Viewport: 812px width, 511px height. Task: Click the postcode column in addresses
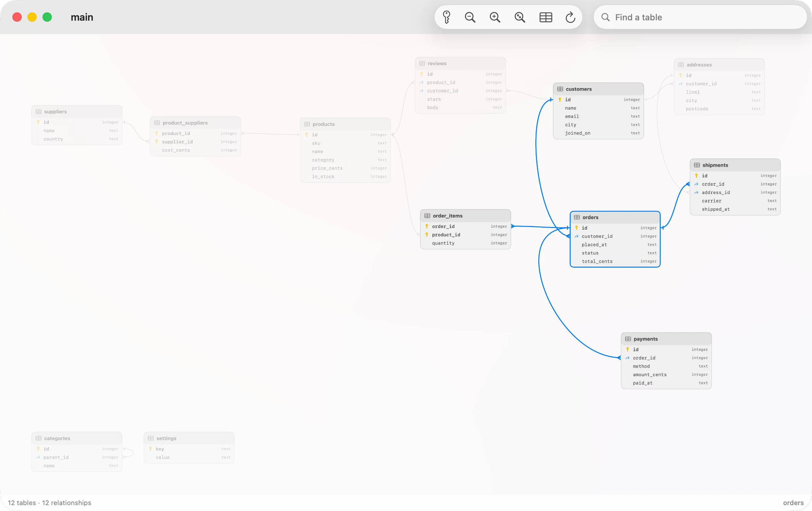coord(719,109)
